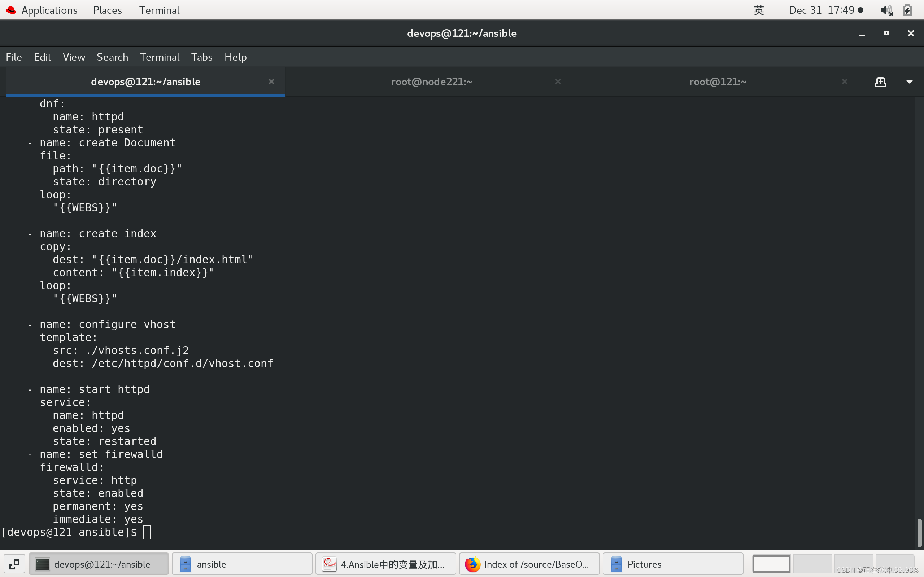
Task: Open the input method indicator 英
Action: (x=759, y=10)
